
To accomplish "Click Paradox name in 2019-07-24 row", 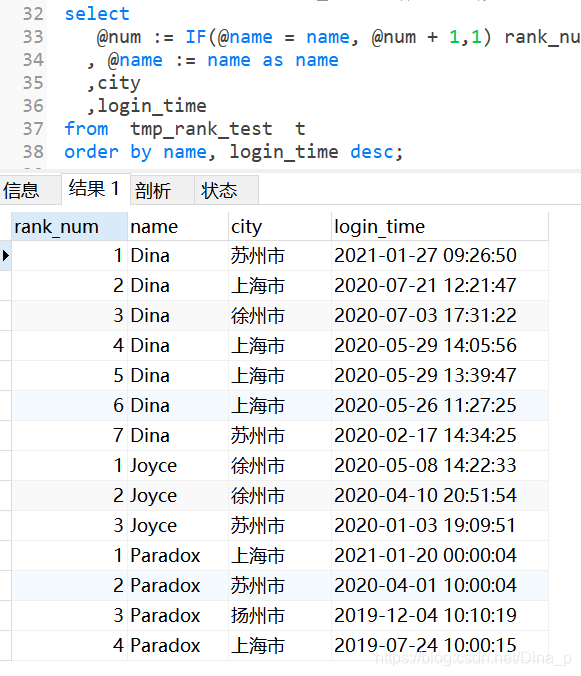I will 178,645.
